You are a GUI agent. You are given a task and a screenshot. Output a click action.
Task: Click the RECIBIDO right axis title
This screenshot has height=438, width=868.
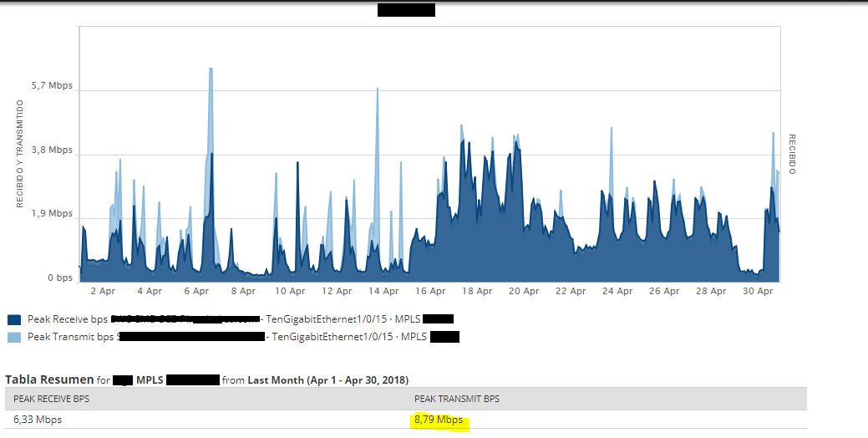(792, 154)
